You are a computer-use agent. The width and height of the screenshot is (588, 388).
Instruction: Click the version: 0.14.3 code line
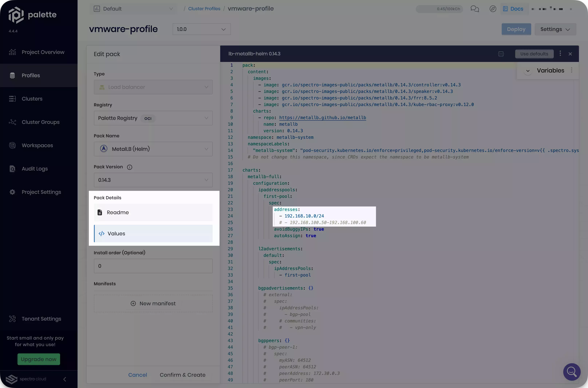[283, 131]
